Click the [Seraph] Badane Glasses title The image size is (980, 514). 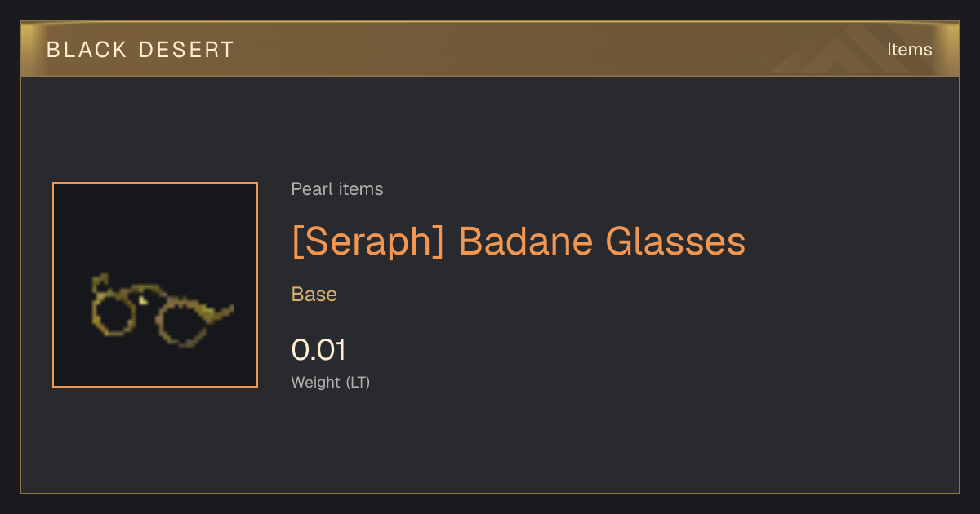click(x=519, y=242)
